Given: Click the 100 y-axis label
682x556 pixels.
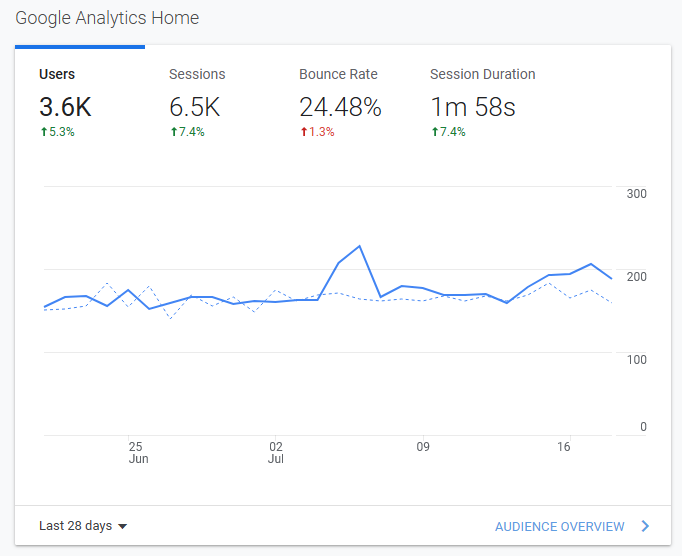Looking at the screenshot, I should 636,360.
